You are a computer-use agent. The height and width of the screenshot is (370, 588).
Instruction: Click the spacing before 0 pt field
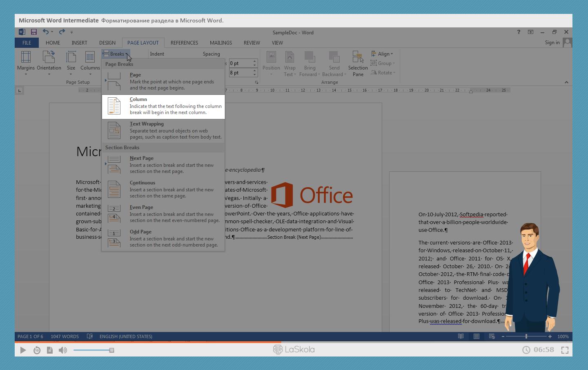pos(240,63)
